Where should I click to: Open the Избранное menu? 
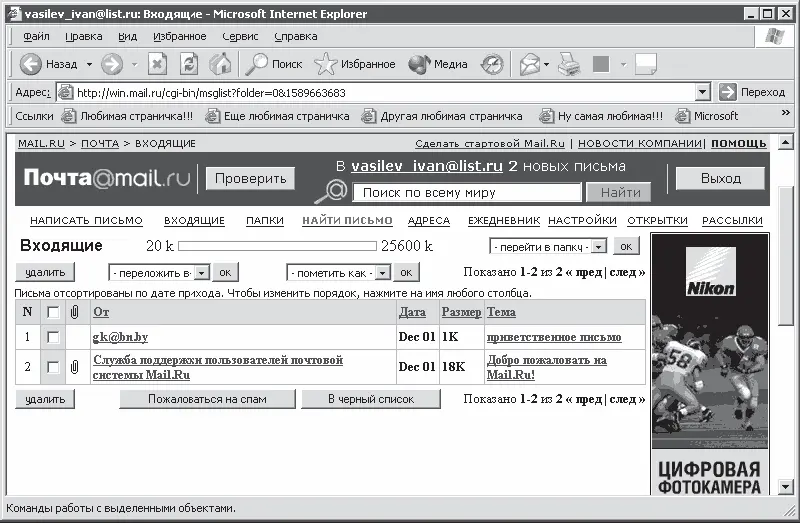[180, 36]
